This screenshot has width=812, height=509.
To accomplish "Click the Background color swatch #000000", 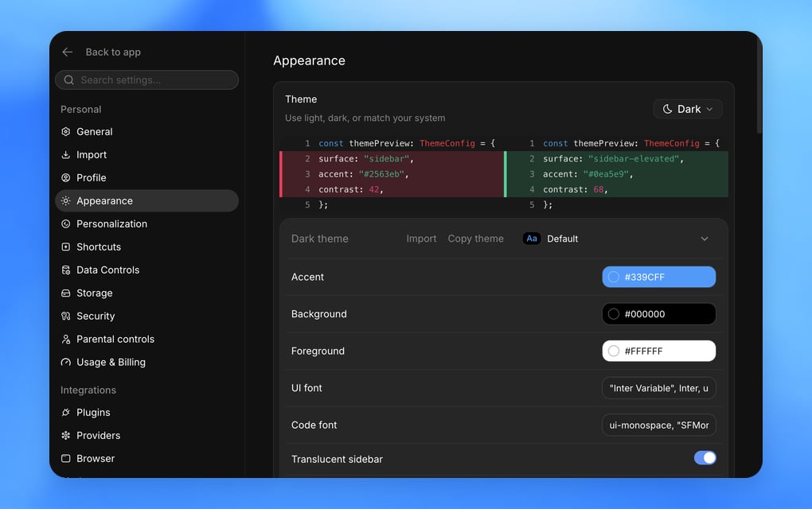I will (x=658, y=314).
